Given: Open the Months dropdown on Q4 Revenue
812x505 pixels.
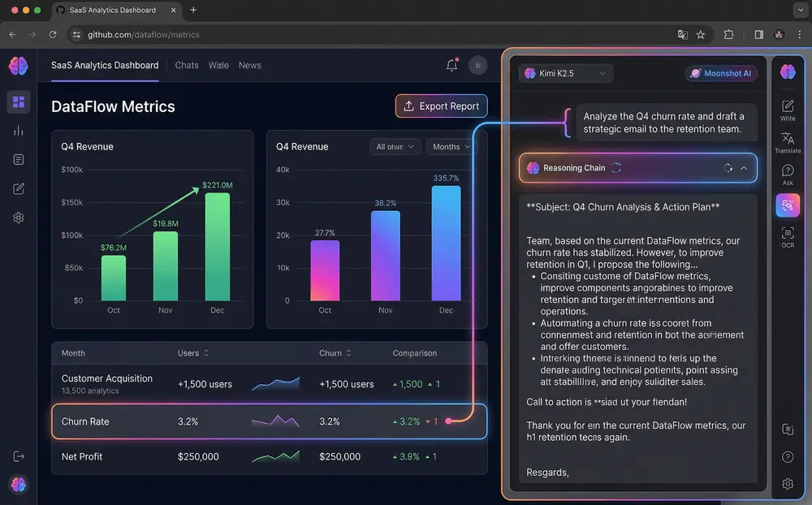Looking at the screenshot, I should [x=450, y=147].
